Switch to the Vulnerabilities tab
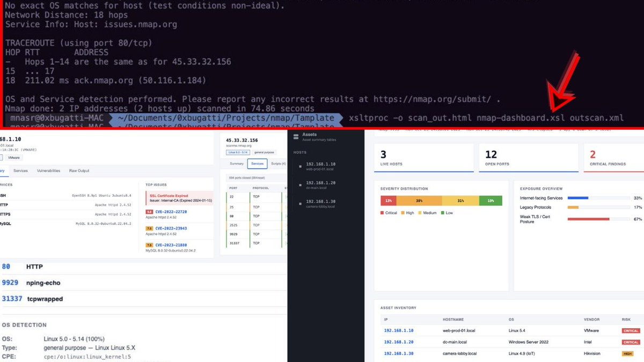644x362 pixels. pos(49,171)
